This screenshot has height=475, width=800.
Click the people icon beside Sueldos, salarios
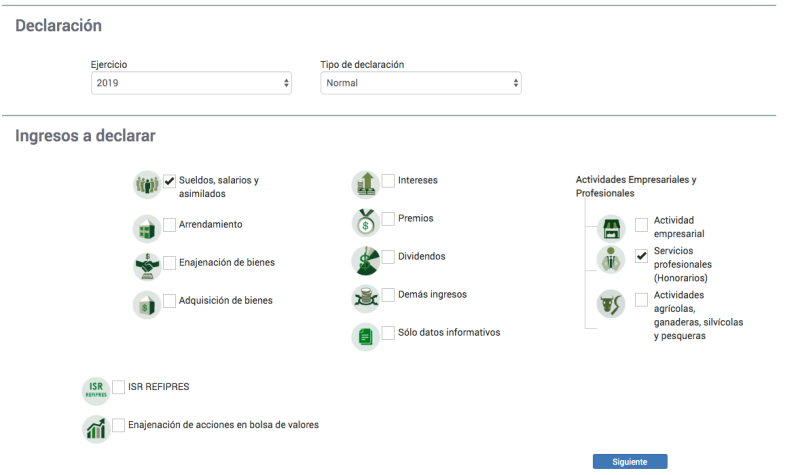147,184
